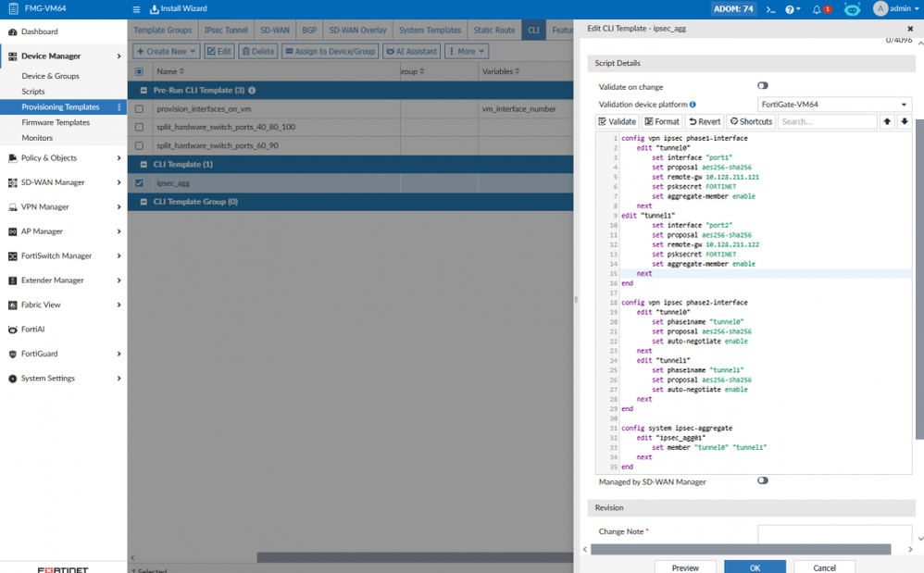The width and height of the screenshot is (924, 573).
Task: Click the help question mark icon
Action: click(792, 9)
